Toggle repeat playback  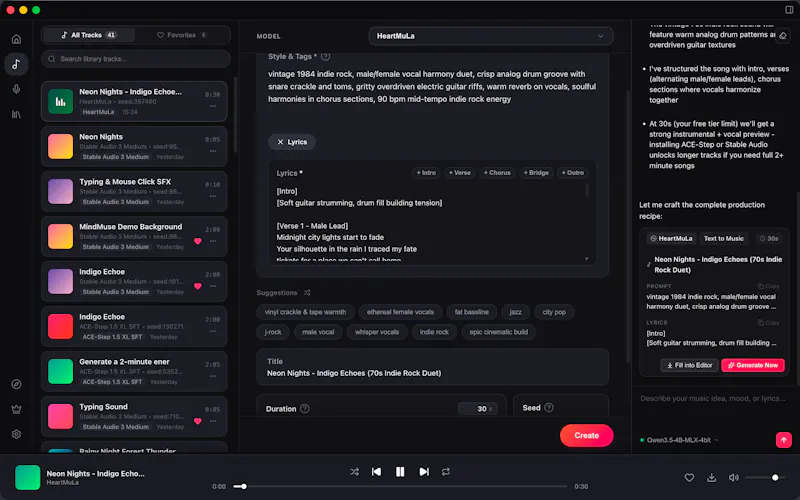tap(446, 472)
